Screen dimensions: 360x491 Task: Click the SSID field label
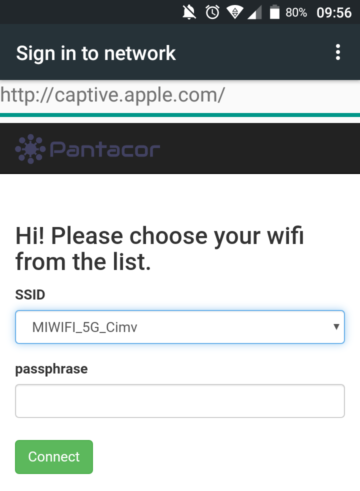[x=30, y=295]
